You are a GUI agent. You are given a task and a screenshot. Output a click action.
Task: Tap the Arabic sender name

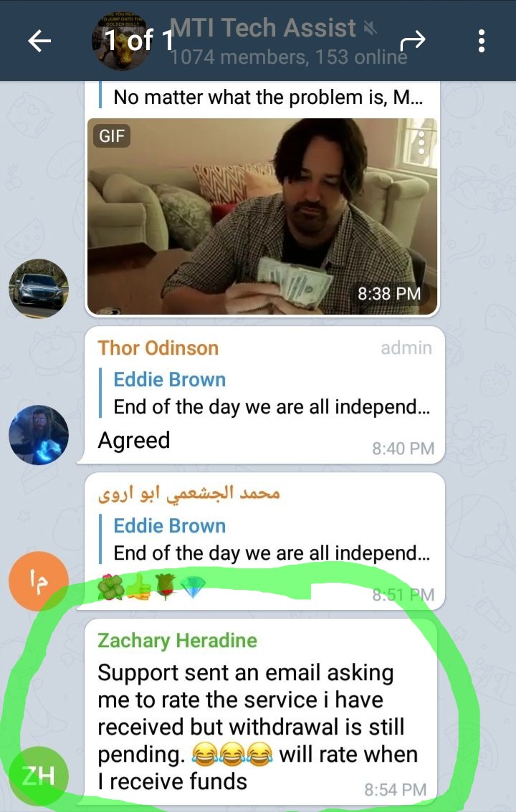point(189,494)
